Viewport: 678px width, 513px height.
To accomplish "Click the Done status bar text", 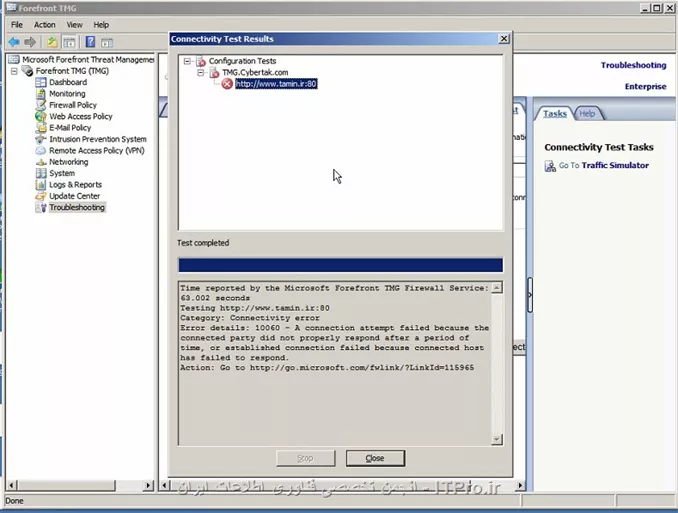I will [14, 500].
